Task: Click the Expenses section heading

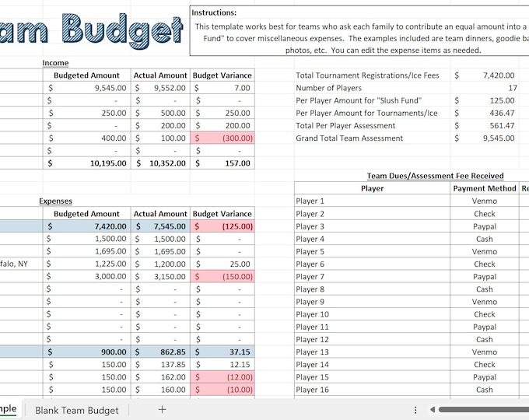Action: point(56,201)
